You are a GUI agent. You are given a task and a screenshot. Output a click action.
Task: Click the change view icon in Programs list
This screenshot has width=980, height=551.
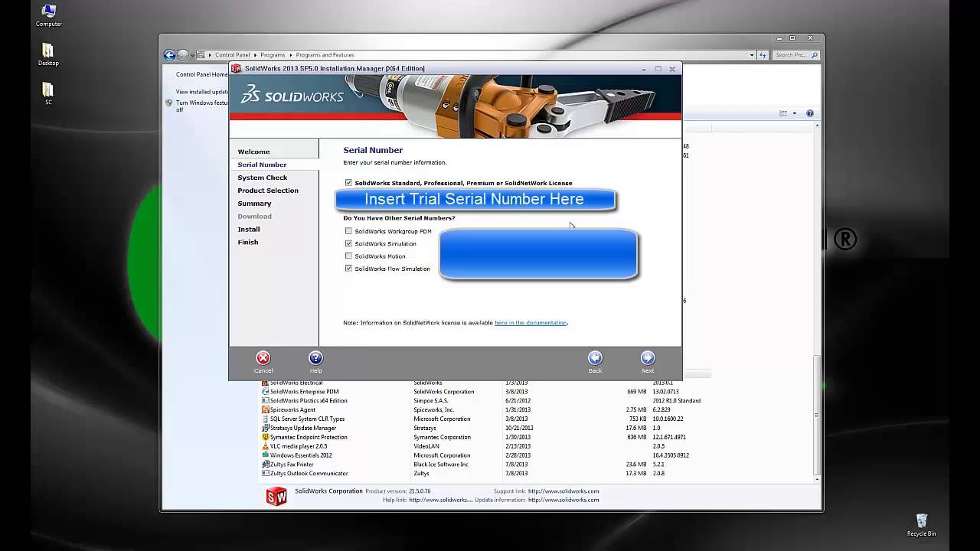click(x=783, y=113)
